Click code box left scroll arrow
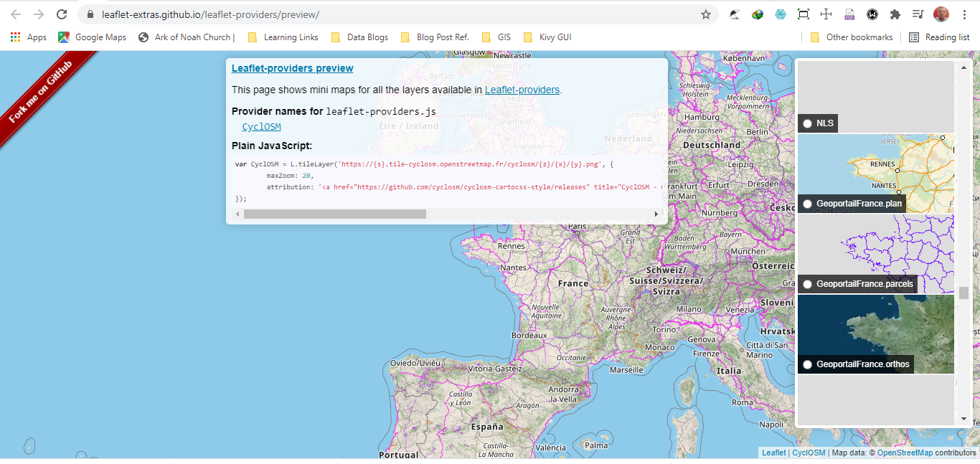 (x=237, y=214)
